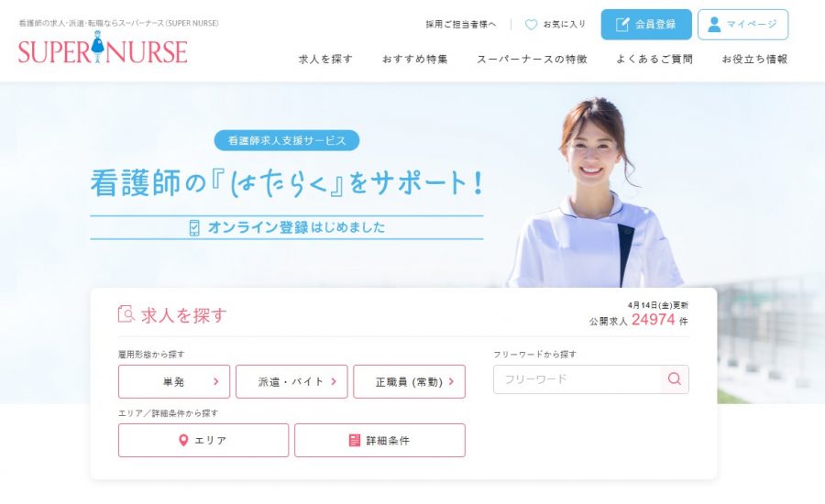Open the 求人を探す nav menu
The image size is (825, 504).
[325, 59]
